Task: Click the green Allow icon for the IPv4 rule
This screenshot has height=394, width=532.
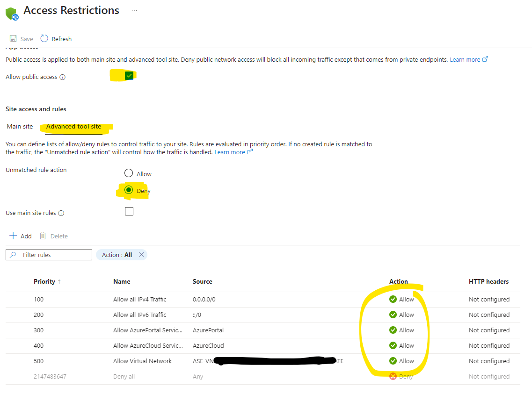Action: point(393,299)
